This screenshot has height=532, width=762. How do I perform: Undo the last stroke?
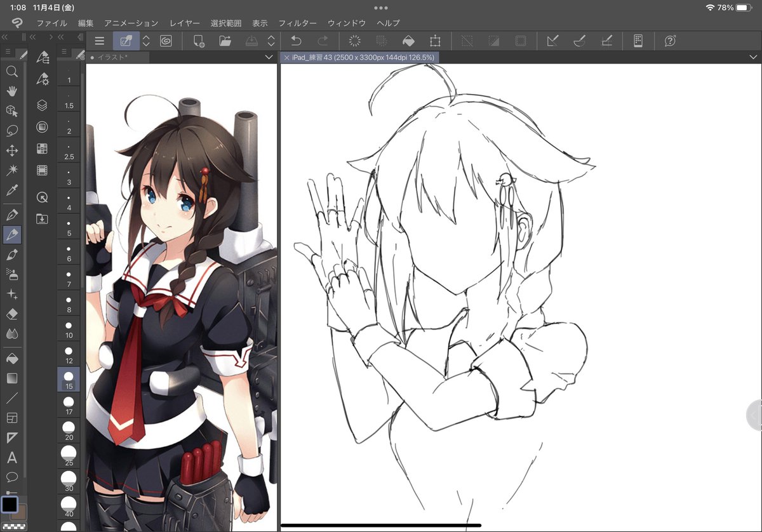tap(296, 41)
